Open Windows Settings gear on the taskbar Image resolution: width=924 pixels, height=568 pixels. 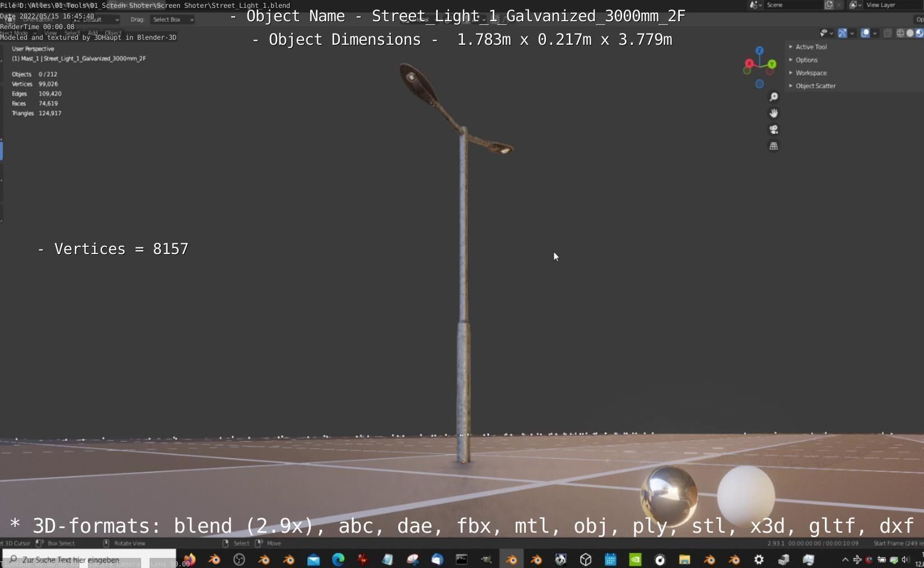click(759, 560)
